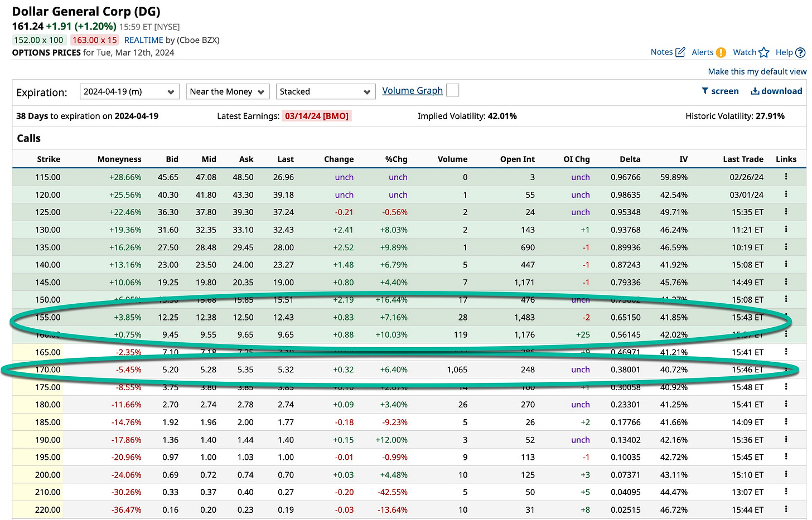The image size is (812, 520).
Task: Click Make this my default view
Action: pos(757,71)
